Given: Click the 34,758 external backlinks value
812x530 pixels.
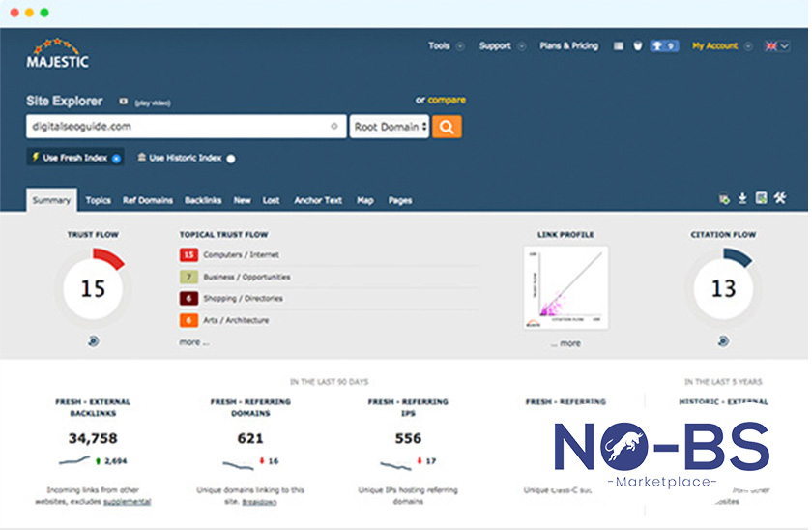Looking at the screenshot, I should 93,438.
